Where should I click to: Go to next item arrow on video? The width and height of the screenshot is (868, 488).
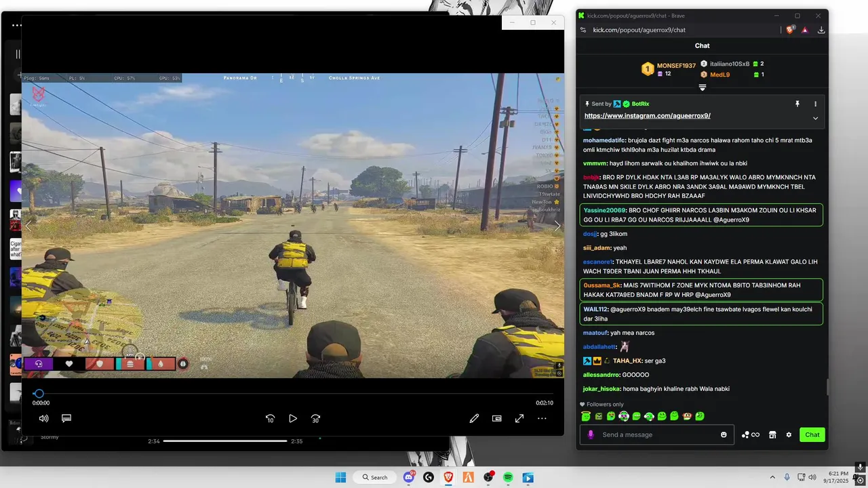tap(557, 226)
